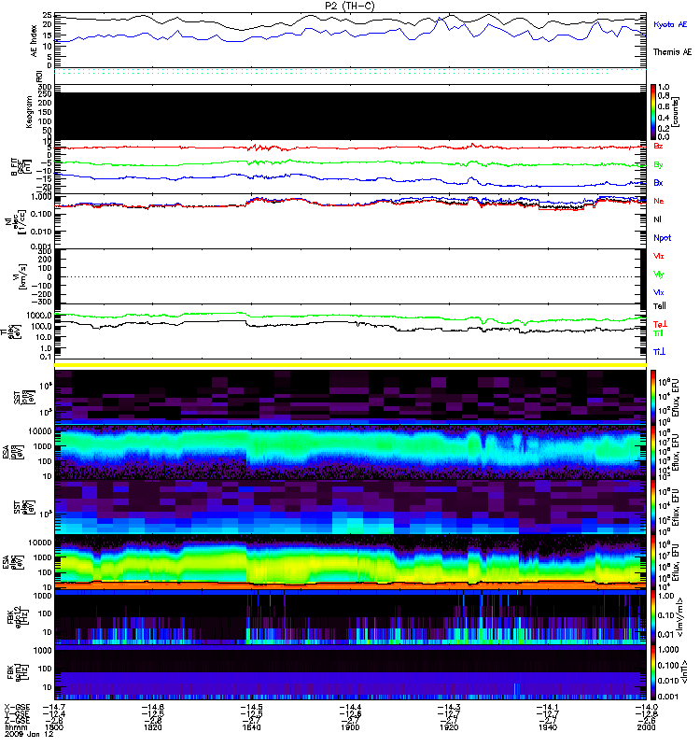The height and width of the screenshot is (747, 700).
Task: Click the FBK edc12 mV/m color bar
Action: tap(653, 617)
